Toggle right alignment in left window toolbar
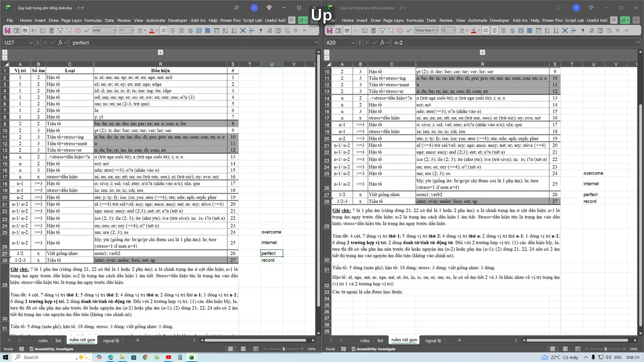 [181, 30]
